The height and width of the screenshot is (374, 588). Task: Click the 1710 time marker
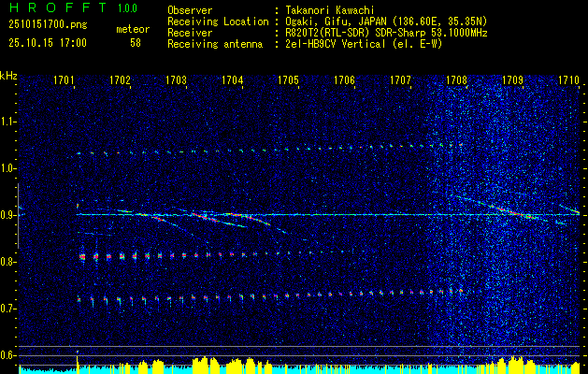pos(569,79)
